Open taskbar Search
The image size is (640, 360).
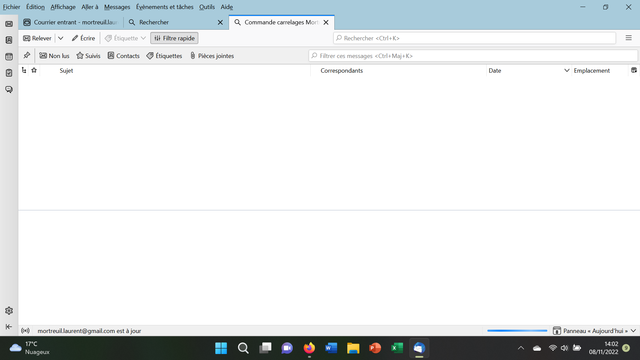243,348
